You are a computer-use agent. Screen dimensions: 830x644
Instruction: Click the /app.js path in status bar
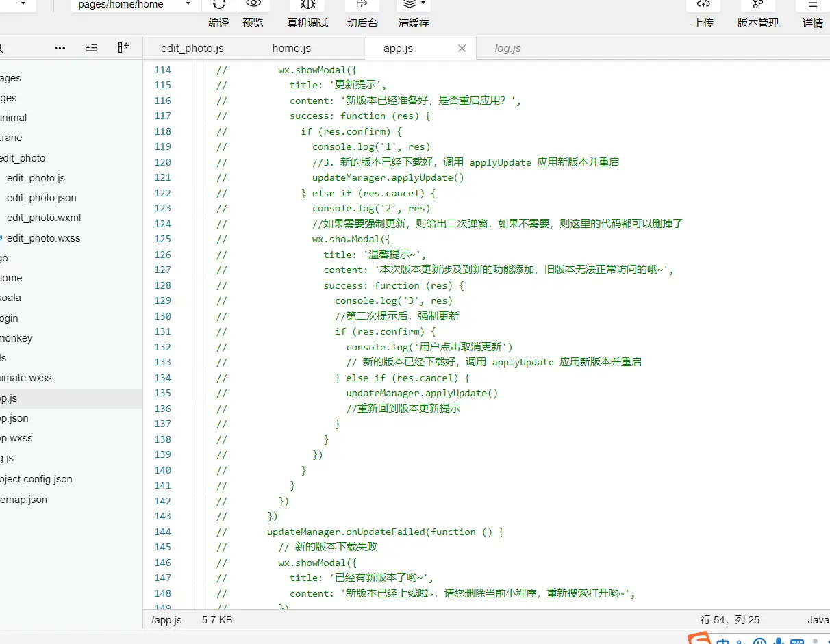[166, 620]
